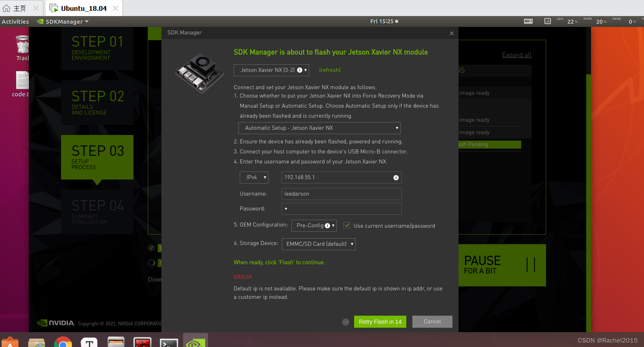Screen dimensions: 644x347
Task: Click the info icon in the IP address field
Action: coord(396,178)
